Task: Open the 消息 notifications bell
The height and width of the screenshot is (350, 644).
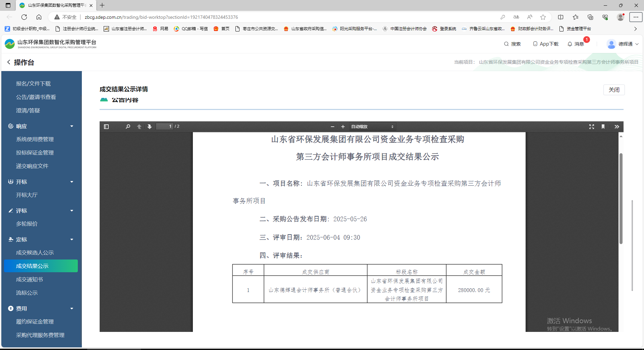Action: coord(570,44)
